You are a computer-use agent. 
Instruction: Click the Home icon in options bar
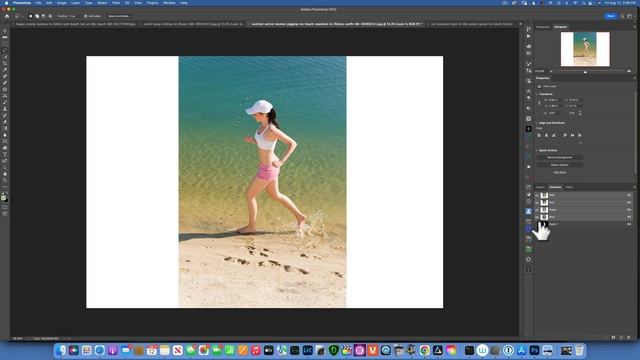[7, 16]
